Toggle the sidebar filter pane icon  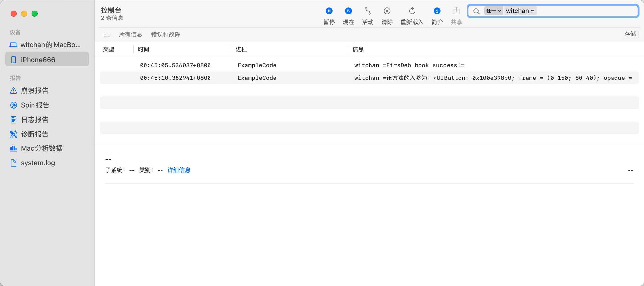point(107,34)
